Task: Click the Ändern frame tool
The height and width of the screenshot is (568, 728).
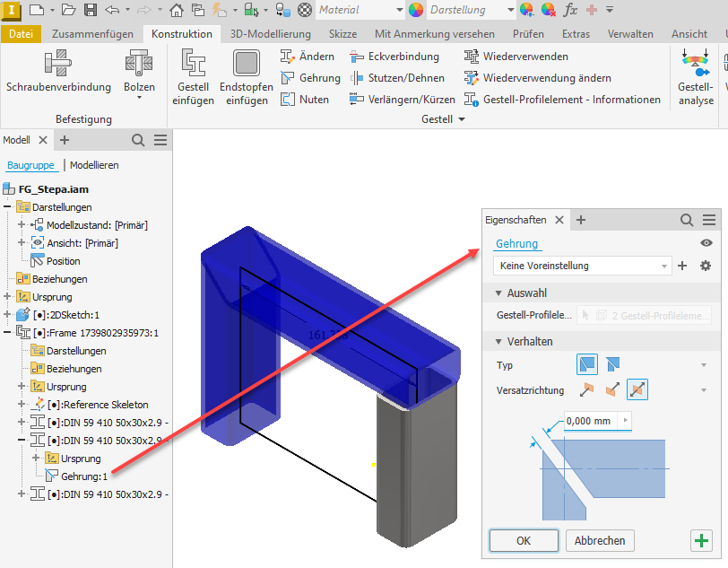Action: [308, 57]
